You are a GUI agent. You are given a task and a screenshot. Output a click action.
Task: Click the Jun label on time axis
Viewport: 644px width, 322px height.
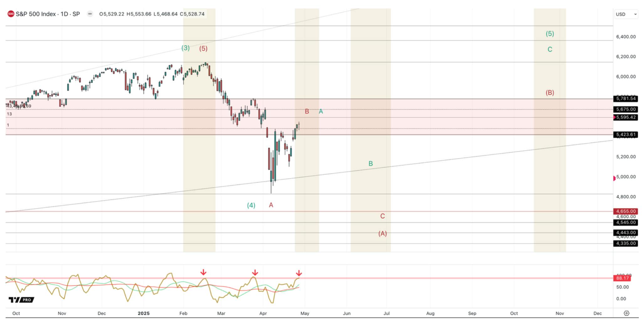(x=347, y=313)
